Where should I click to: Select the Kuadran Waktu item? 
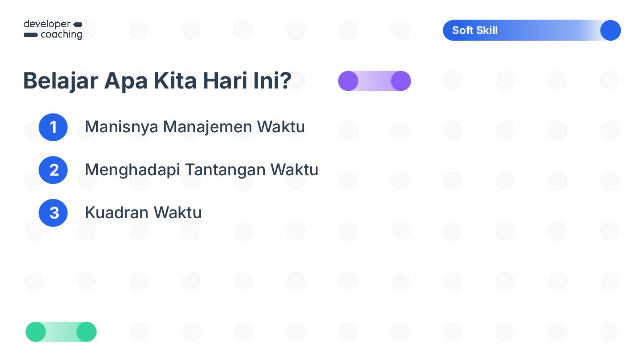point(143,213)
